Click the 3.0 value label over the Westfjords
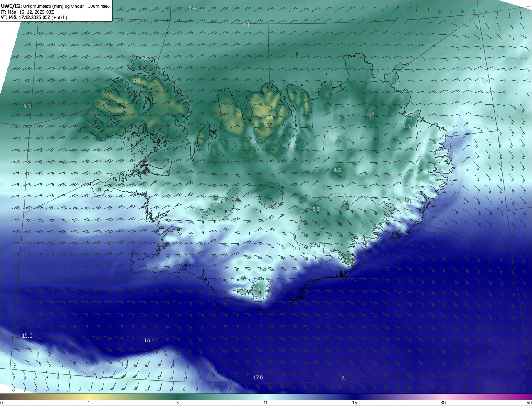Screen dimensions: 532x406 [x=136, y=80]
